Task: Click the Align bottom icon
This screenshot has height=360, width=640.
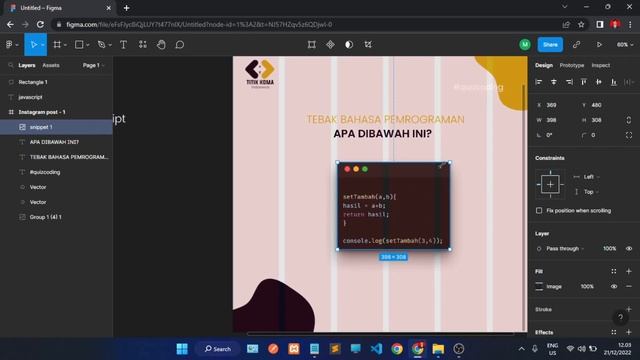Action: [613, 82]
